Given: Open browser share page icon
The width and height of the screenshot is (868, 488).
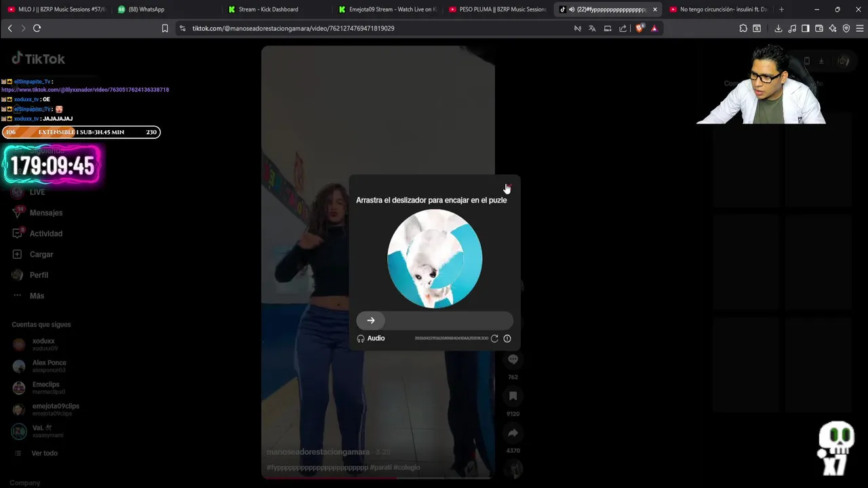Looking at the screenshot, I should click(x=623, y=28).
